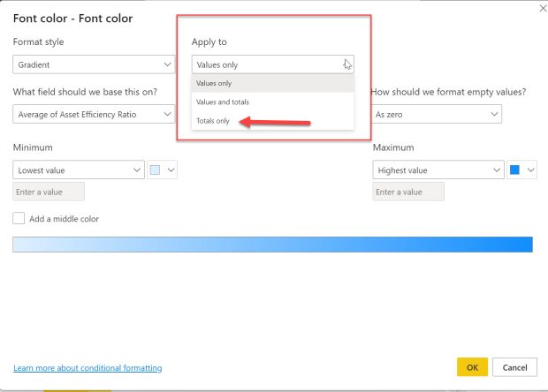The width and height of the screenshot is (548, 392).
Task: Click the Maximum 'Enter a value' field
Action: point(408,192)
